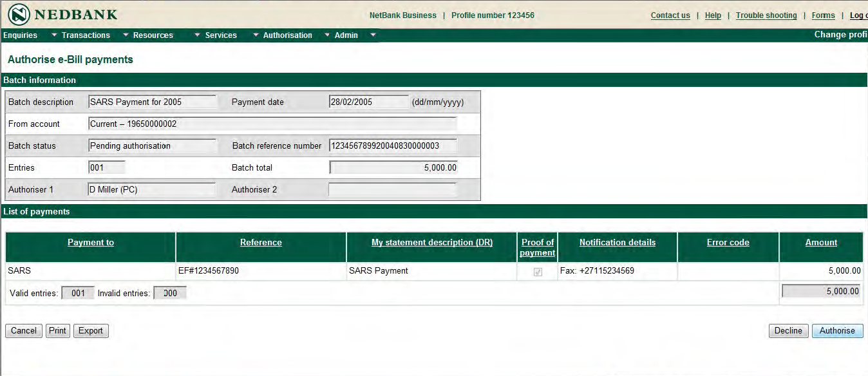This screenshot has height=376, width=868.
Task: Log off from NetBank Business
Action: pos(859,15)
